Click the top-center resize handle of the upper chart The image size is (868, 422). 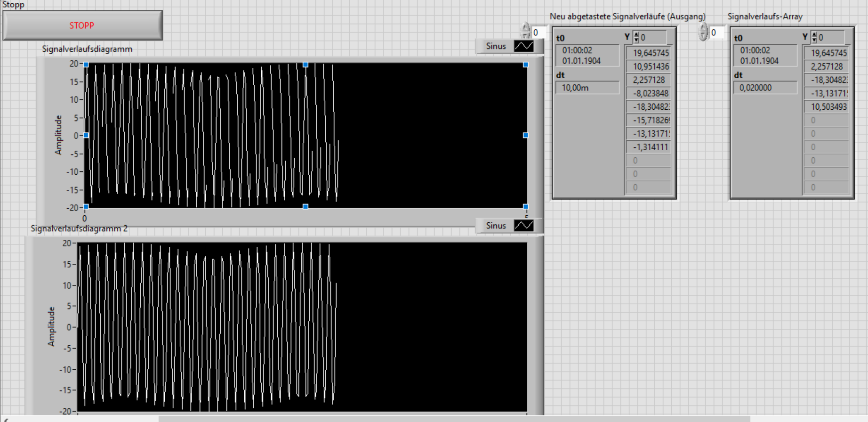click(x=305, y=65)
